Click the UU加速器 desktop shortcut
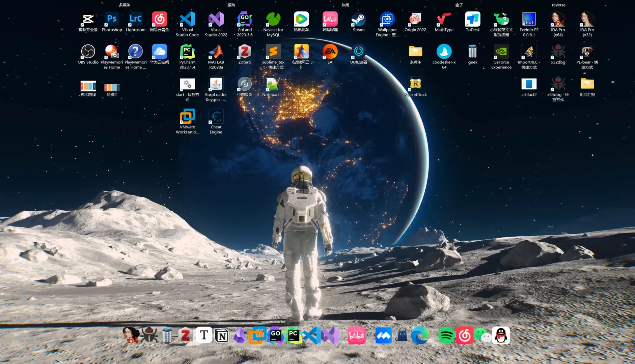Viewport: 635px width, 364px height. tap(359, 54)
